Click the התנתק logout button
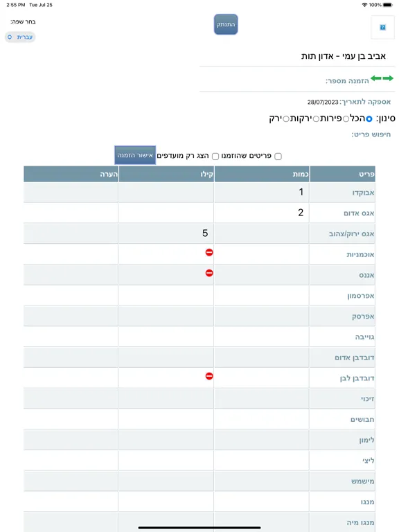The width and height of the screenshot is (399, 532). [226, 24]
